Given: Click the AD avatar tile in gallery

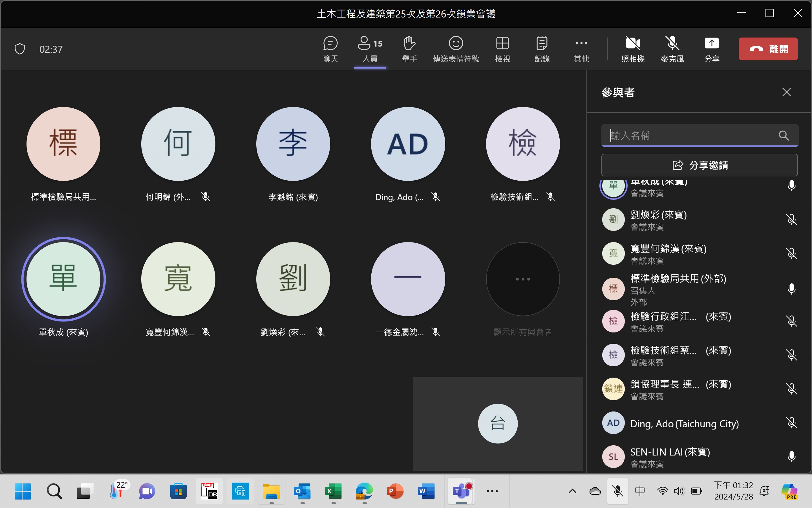Looking at the screenshot, I should click(408, 144).
